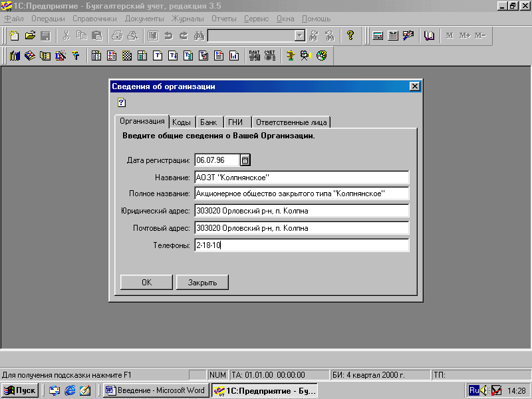Viewport: 532px width, 399px height.
Task: Click the yellow question mark help icon
Action: point(350,36)
